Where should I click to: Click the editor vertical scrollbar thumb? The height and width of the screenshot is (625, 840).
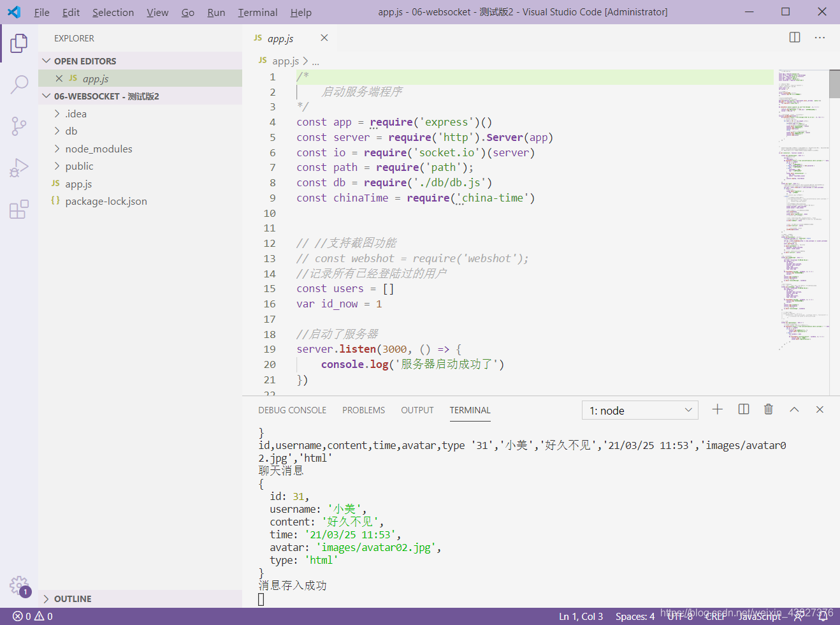point(834,84)
